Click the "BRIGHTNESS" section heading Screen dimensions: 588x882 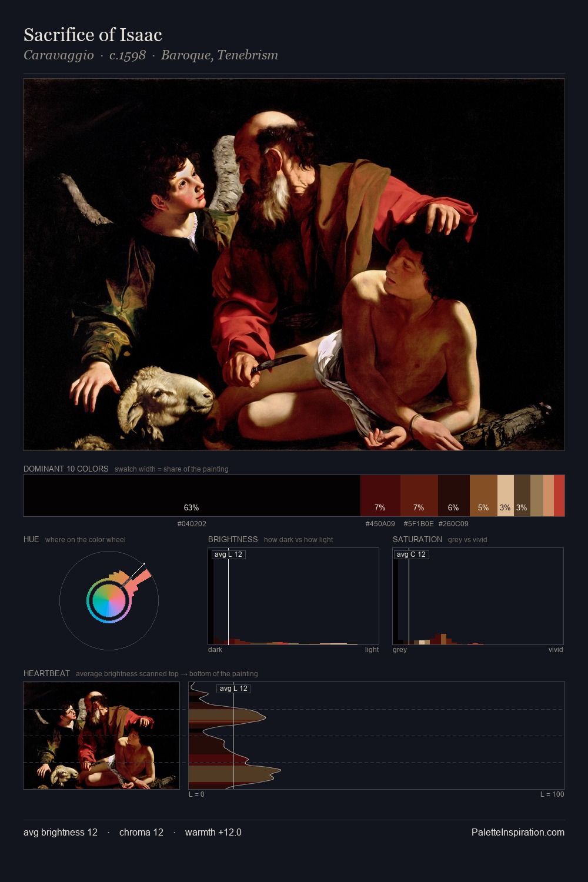click(x=233, y=539)
